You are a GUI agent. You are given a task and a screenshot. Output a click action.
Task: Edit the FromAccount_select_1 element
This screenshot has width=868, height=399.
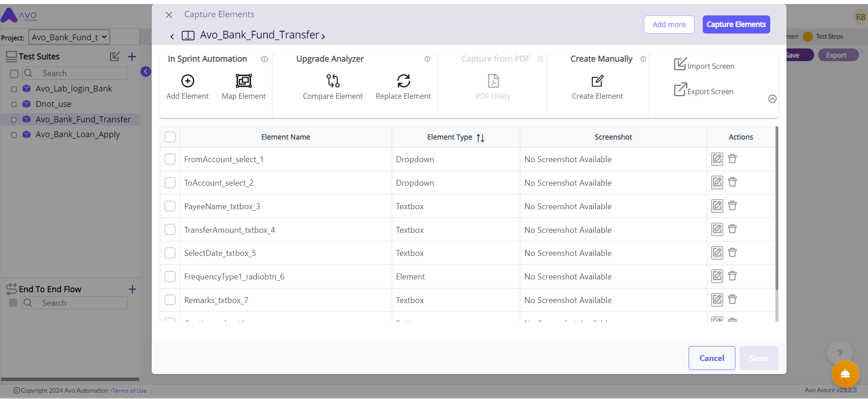pos(717,159)
